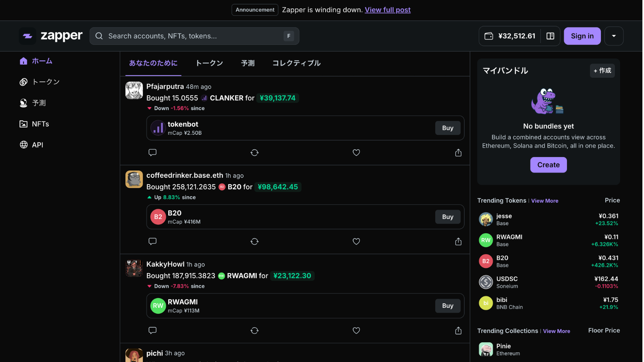This screenshot has height=362, width=644.
Task: Comment on KakkyHowl's RWAGMI post
Action: click(x=153, y=330)
